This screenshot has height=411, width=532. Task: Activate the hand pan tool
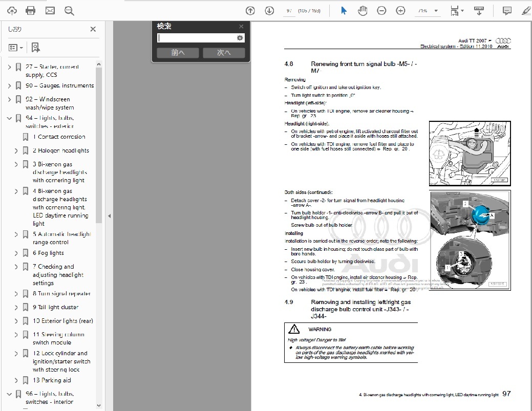click(363, 10)
